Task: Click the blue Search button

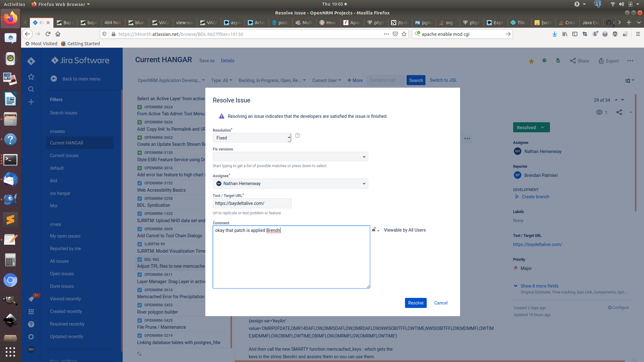Action: coord(416,80)
